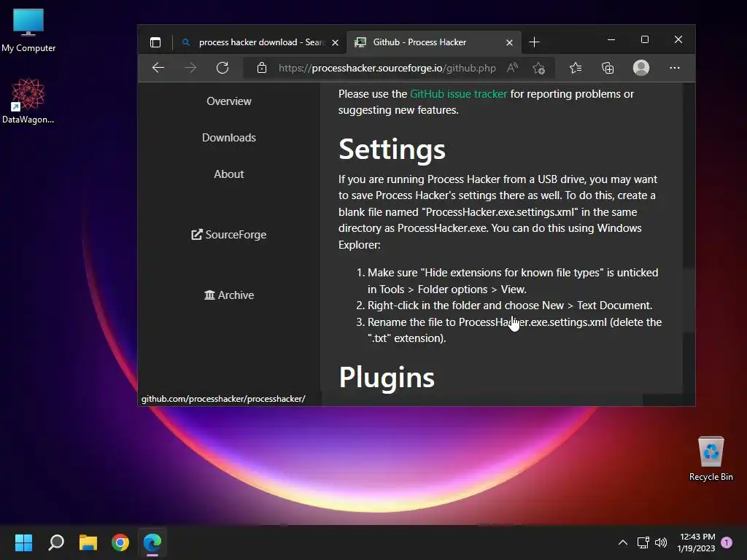Open the volume speaker icon in the tray

(661, 542)
